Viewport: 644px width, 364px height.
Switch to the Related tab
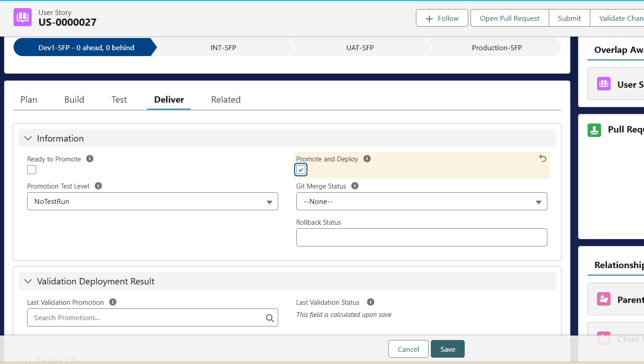tap(226, 99)
